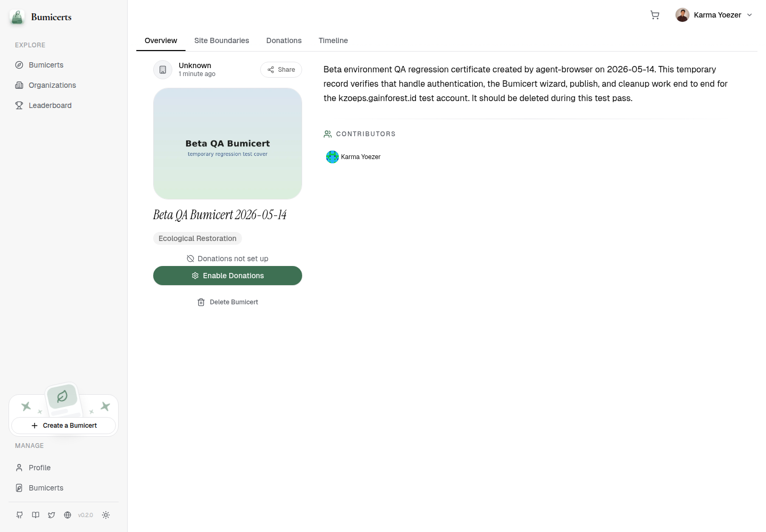Open the Twitter bird icon
The height and width of the screenshot is (532, 766).
(52, 515)
